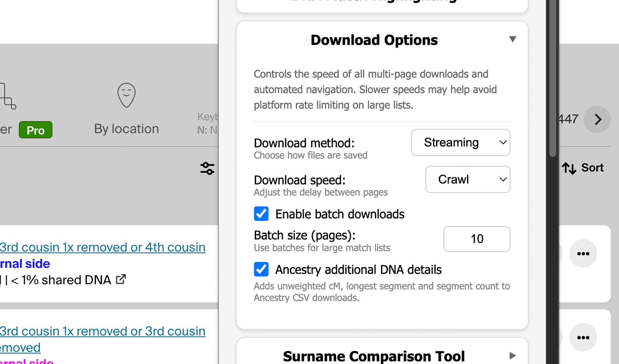Screen dimensions: 619x364
Task: Edit the Batch size pages field
Action: point(477,239)
